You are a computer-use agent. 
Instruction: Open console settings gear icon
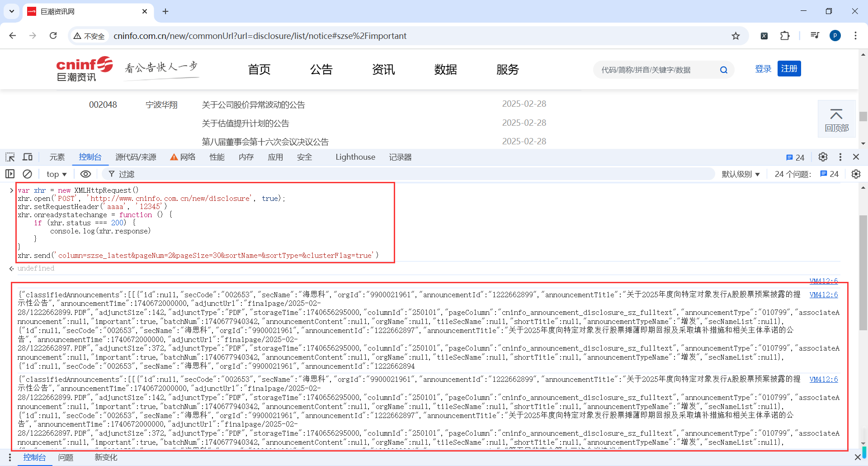tap(856, 174)
